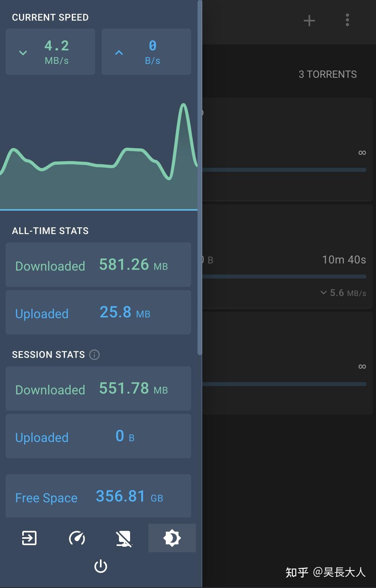This screenshot has width=376, height=588.
Task: Click the speed history graph
Action: point(99,155)
